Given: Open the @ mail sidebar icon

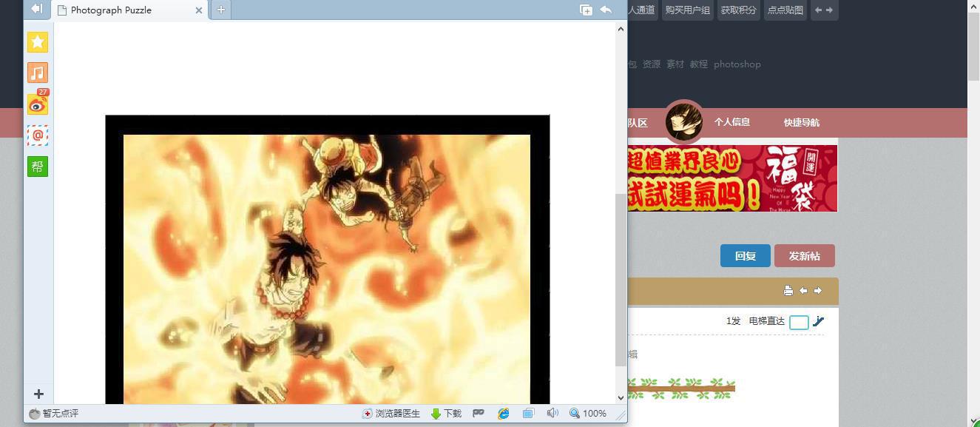Looking at the screenshot, I should point(38,135).
